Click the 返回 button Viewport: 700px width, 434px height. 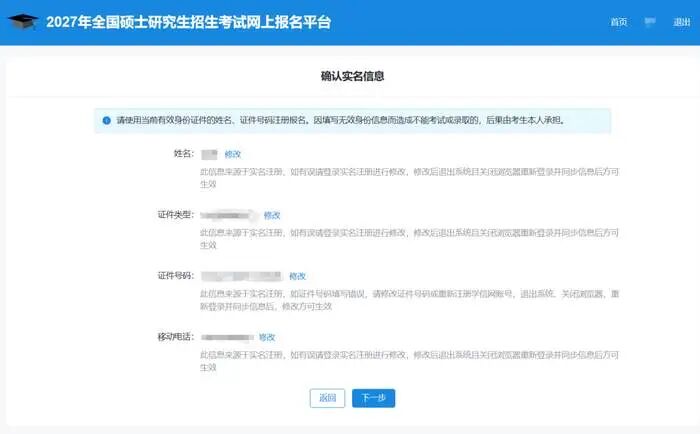coord(327,398)
